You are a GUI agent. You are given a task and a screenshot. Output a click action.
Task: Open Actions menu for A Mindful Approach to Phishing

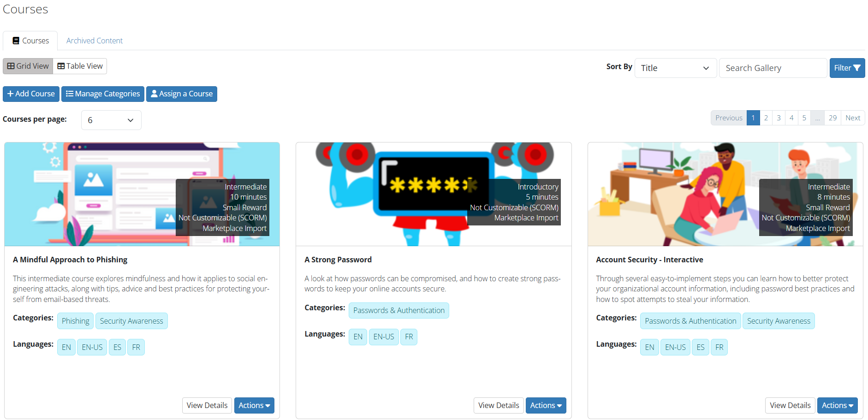tap(254, 405)
